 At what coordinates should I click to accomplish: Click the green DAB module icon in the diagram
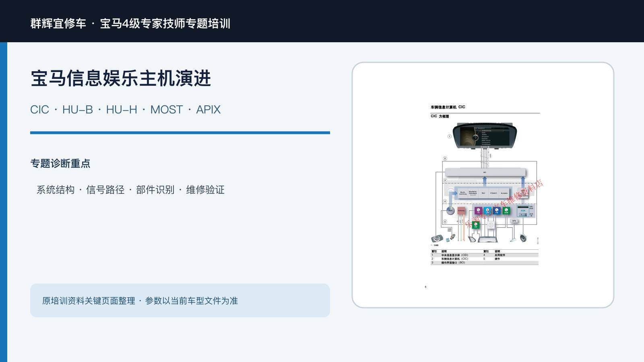pyautogui.click(x=506, y=210)
